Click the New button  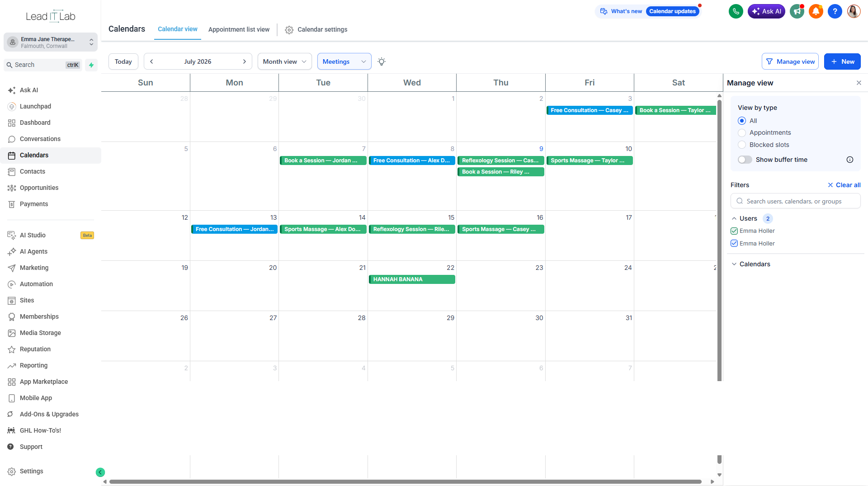pyautogui.click(x=842, y=61)
